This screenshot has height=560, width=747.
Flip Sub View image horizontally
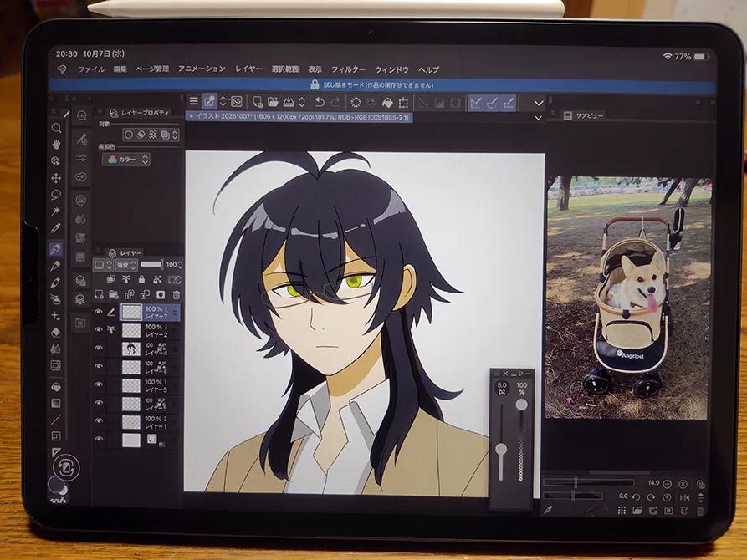click(x=685, y=497)
